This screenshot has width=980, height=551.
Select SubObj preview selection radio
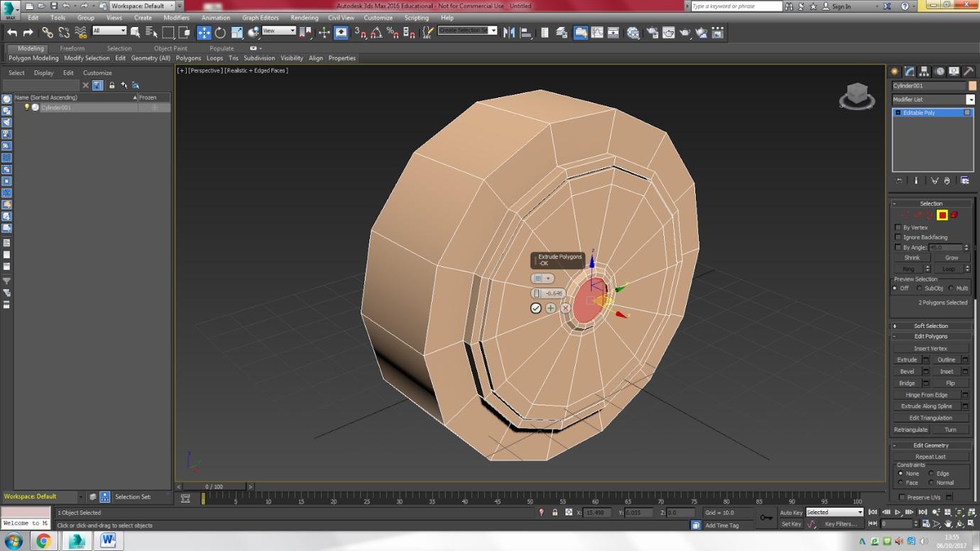920,288
